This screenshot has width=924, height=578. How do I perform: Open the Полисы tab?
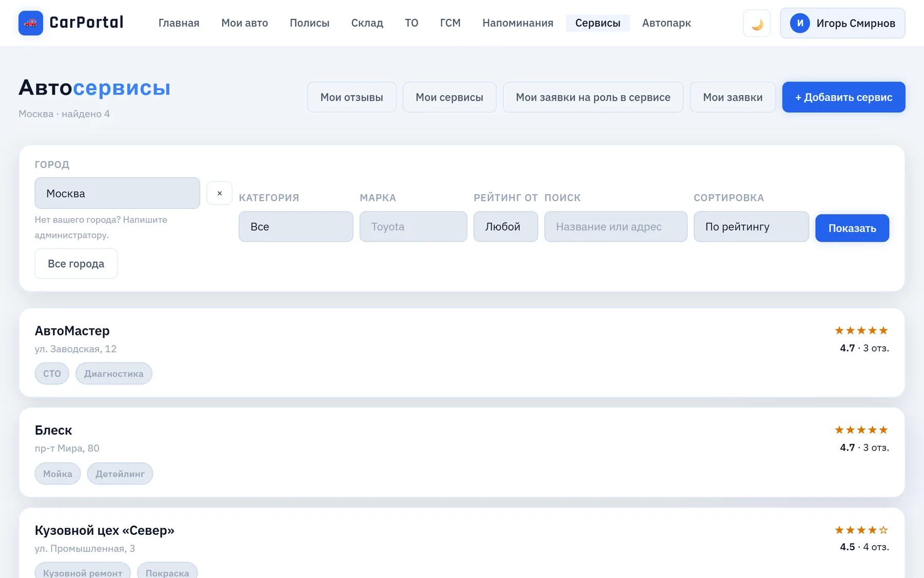pos(310,23)
